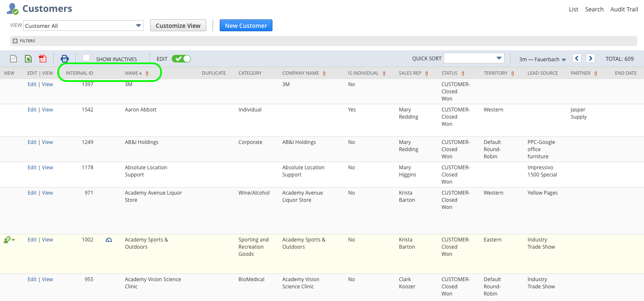
Task: Enable the Show Inactives checkbox
Action: click(86, 58)
